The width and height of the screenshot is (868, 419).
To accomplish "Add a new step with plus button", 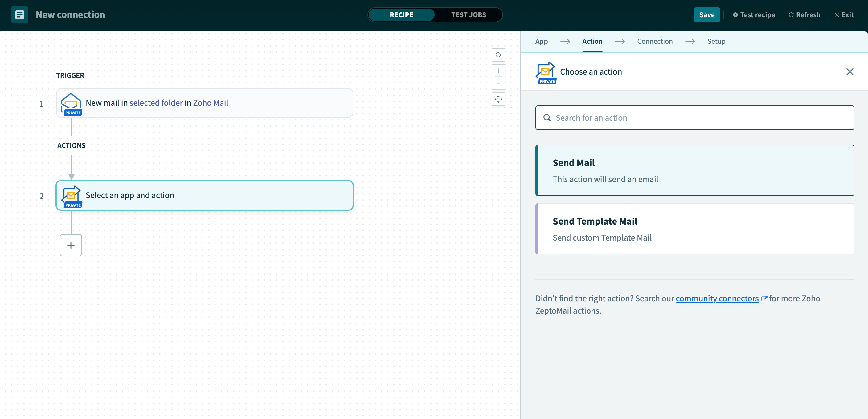I will 71,245.
